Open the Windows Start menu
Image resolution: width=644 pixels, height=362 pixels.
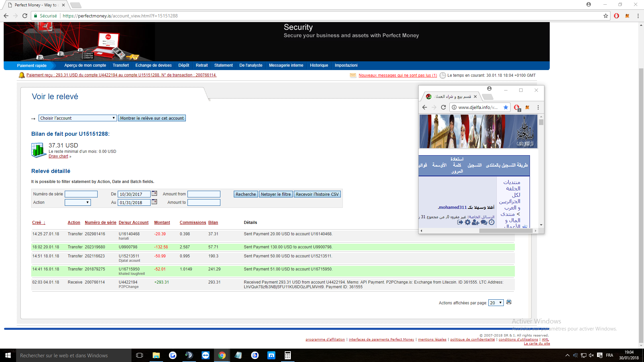click(8, 355)
